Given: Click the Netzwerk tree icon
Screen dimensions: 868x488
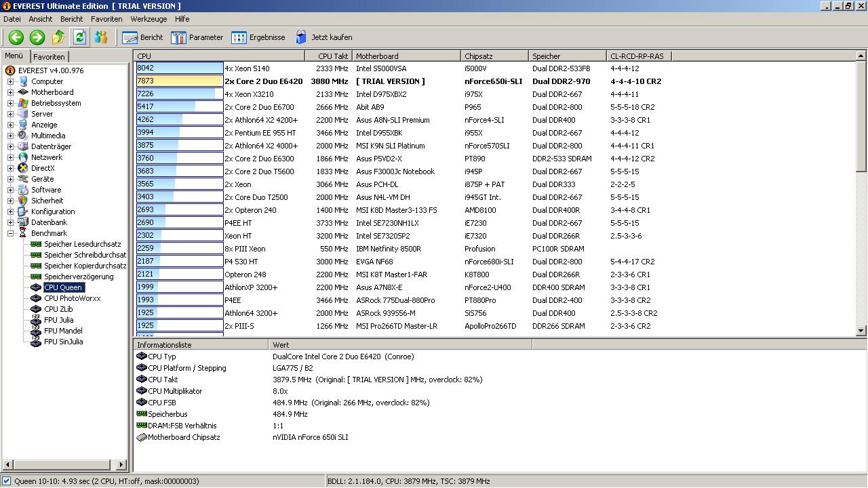Looking at the screenshot, I should pyautogui.click(x=24, y=157).
